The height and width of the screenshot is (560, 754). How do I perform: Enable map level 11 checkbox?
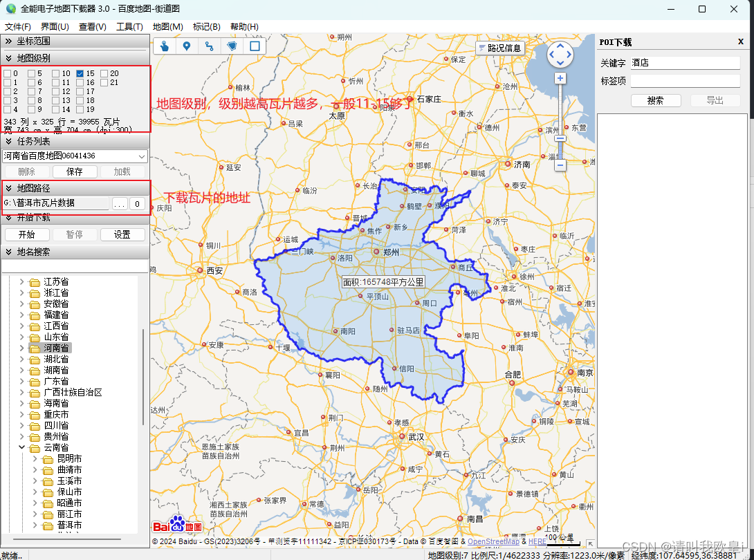coord(56,83)
